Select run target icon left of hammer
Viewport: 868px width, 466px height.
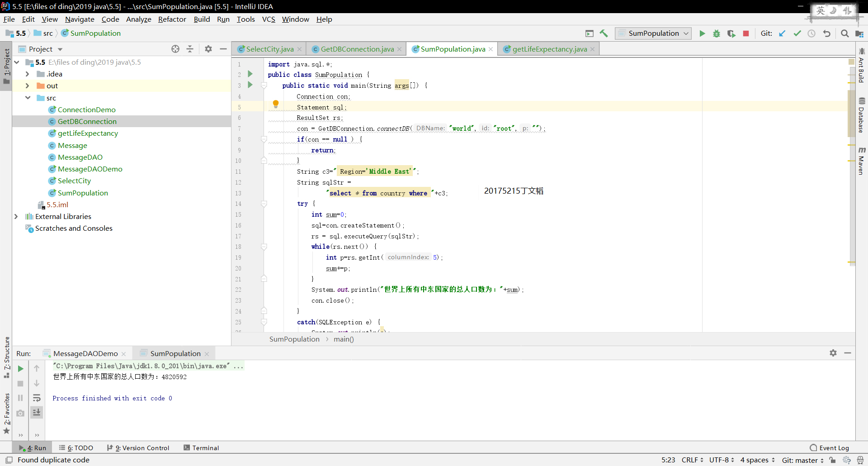coord(590,33)
